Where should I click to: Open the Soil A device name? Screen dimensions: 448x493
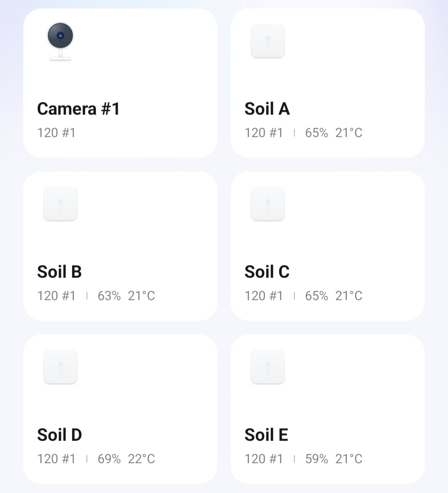tap(267, 109)
